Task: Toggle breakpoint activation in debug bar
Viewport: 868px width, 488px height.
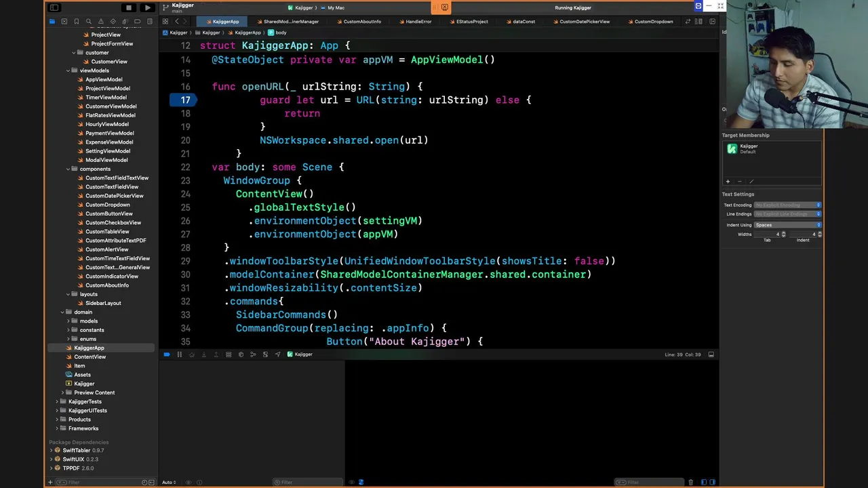Action: tap(167, 354)
